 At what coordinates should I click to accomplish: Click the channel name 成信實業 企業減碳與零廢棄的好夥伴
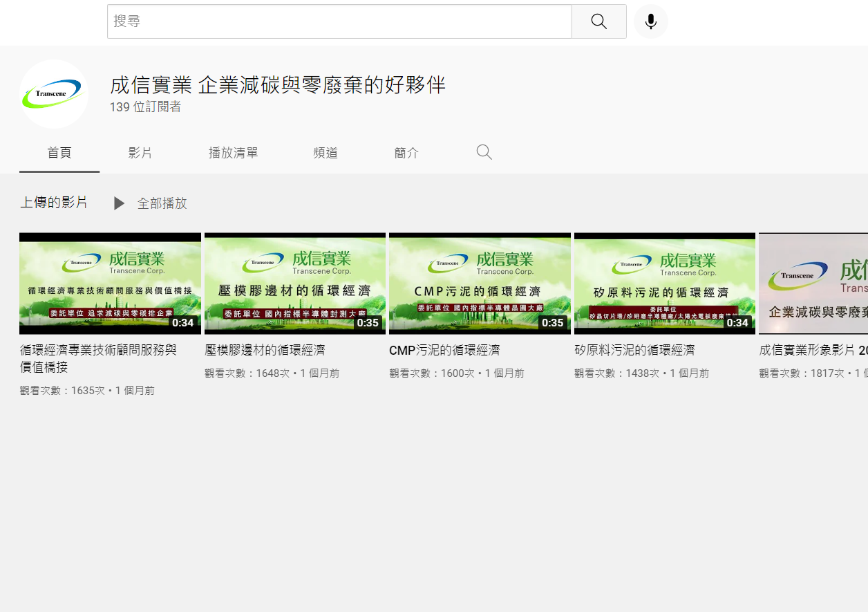[x=278, y=85]
